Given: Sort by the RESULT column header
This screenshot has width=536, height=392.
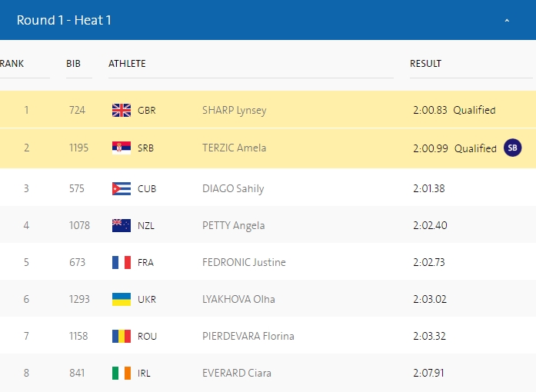Looking at the screenshot, I should pyautogui.click(x=425, y=64).
